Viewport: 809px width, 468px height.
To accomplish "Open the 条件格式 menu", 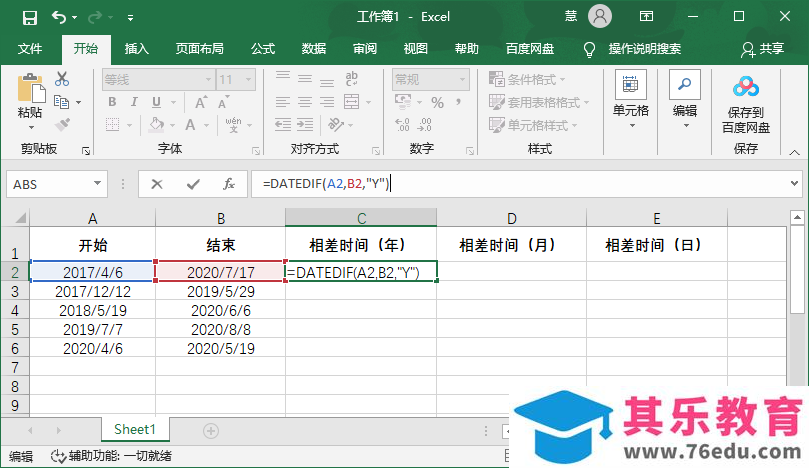I will pyautogui.click(x=527, y=79).
